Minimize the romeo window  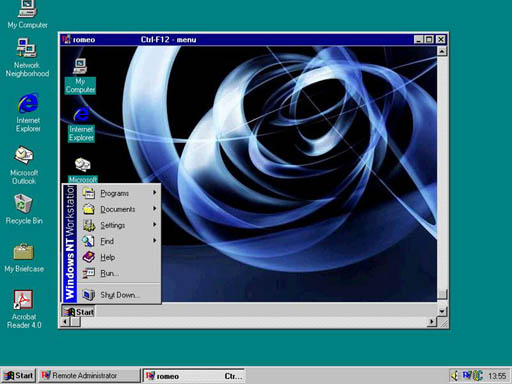tap(419, 40)
